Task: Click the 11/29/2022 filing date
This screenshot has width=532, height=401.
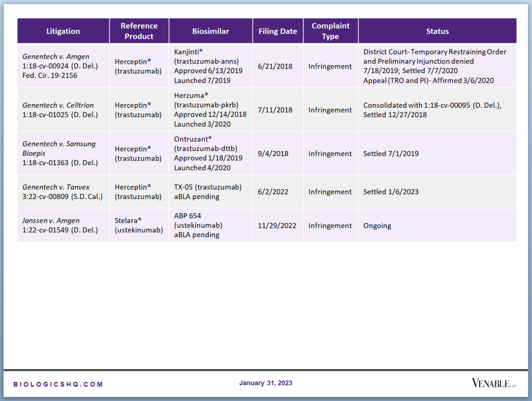Action: click(x=278, y=225)
